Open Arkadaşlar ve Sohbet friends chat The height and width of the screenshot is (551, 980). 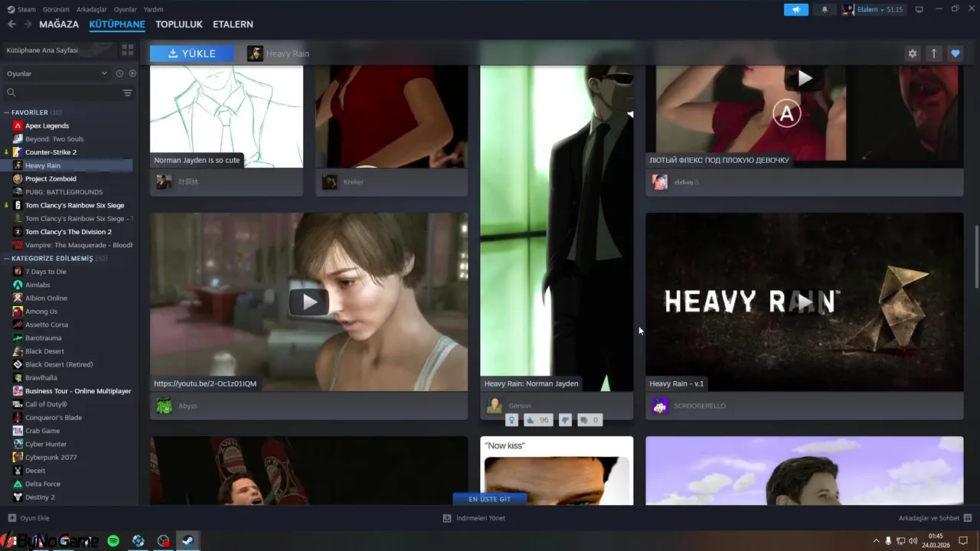[x=936, y=518]
